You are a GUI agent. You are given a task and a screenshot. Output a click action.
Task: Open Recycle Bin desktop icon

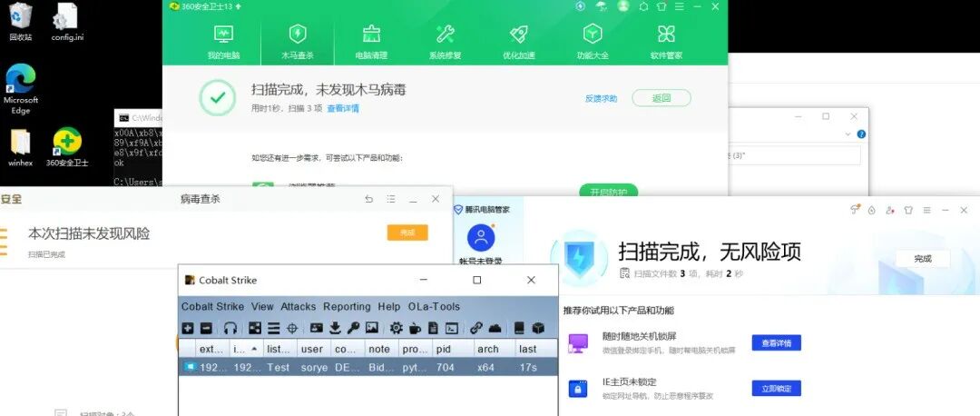pyautogui.click(x=21, y=22)
